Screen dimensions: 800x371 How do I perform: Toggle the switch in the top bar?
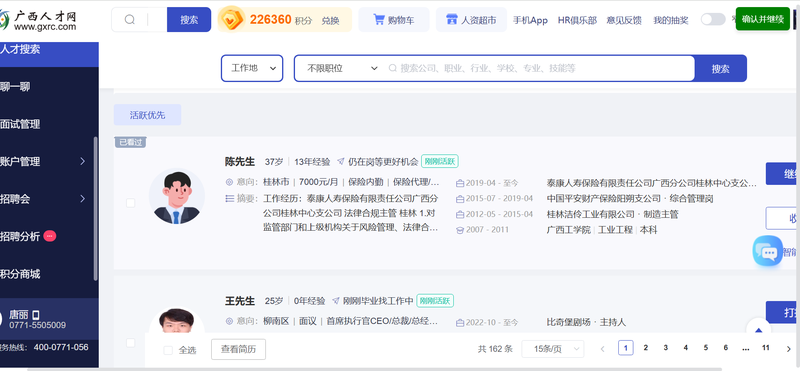(x=713, y=19)
